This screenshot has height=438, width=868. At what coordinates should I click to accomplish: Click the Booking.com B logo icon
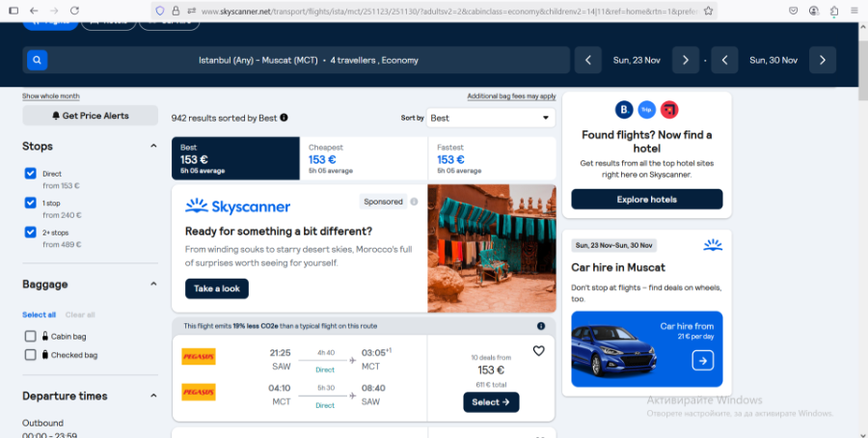[624, 110]
